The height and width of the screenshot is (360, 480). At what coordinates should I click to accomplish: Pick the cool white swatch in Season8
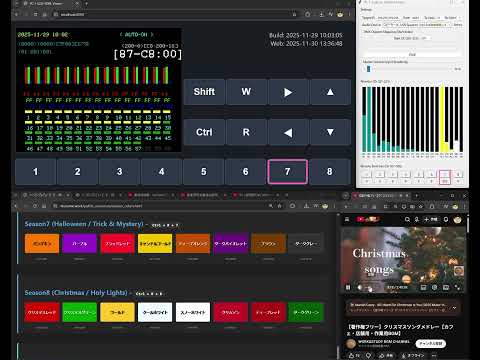pyautogui.click(x=155, y=312)
